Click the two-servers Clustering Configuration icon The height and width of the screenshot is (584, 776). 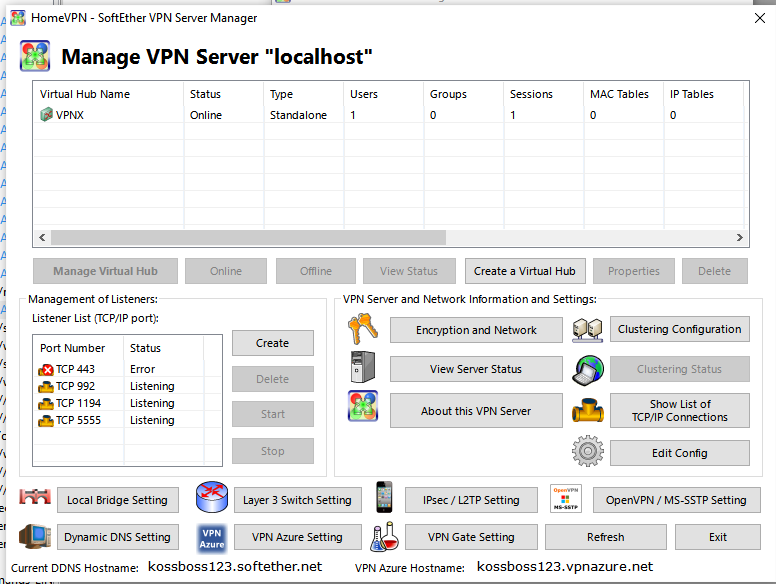point(587,330)
